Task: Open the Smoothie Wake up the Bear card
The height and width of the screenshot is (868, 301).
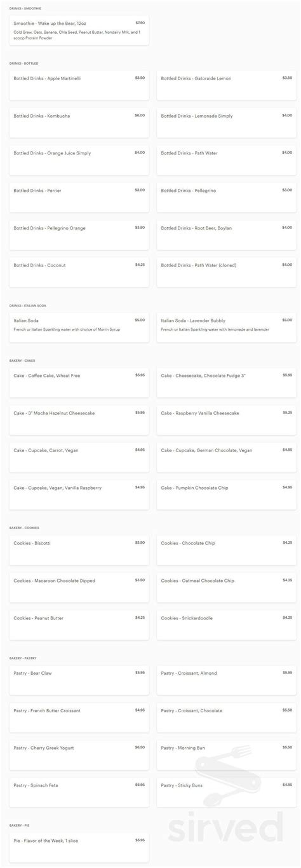Action: [79, 31]
